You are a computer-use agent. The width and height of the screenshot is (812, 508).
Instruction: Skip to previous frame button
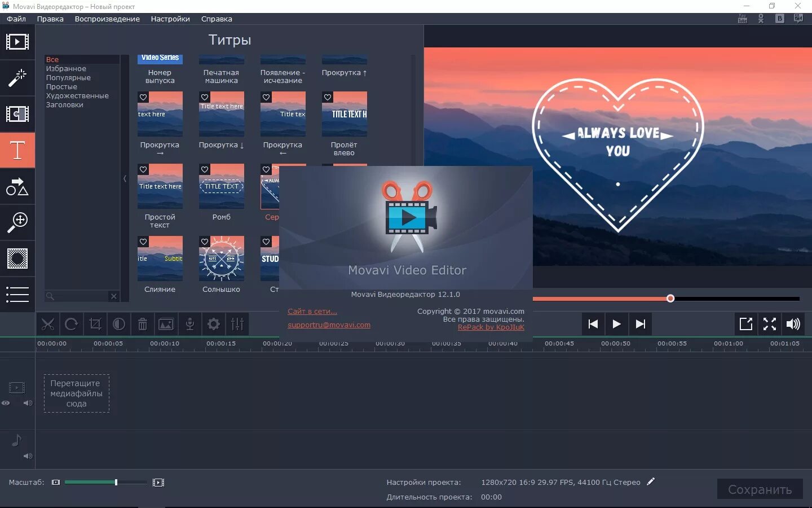(x=593, y=324)
